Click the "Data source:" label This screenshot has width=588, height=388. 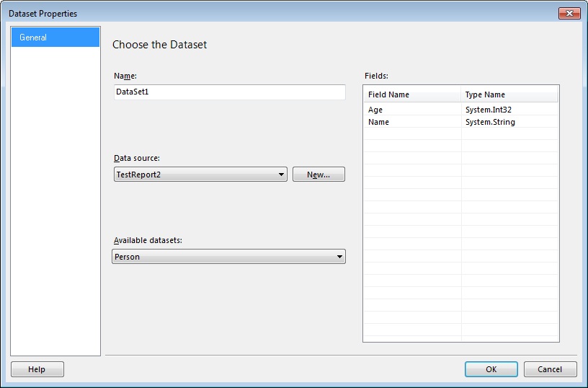(x=137, y=158)
